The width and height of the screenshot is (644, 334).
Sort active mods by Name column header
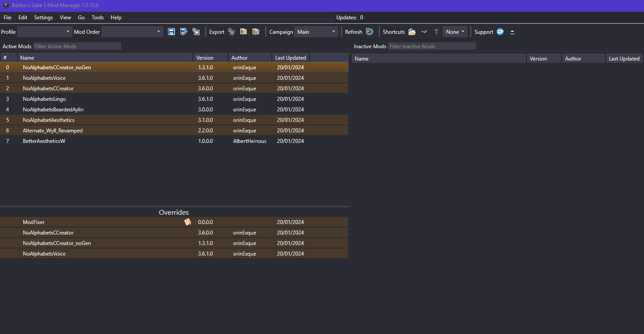(105, 58)
